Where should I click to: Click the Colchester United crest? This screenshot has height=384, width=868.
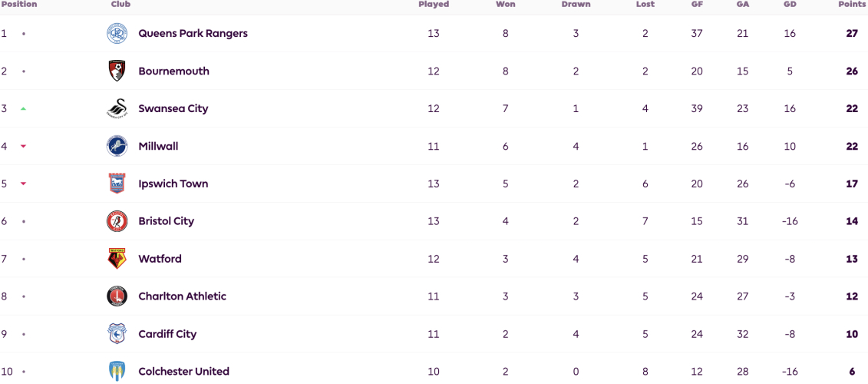tap(117, 371)
